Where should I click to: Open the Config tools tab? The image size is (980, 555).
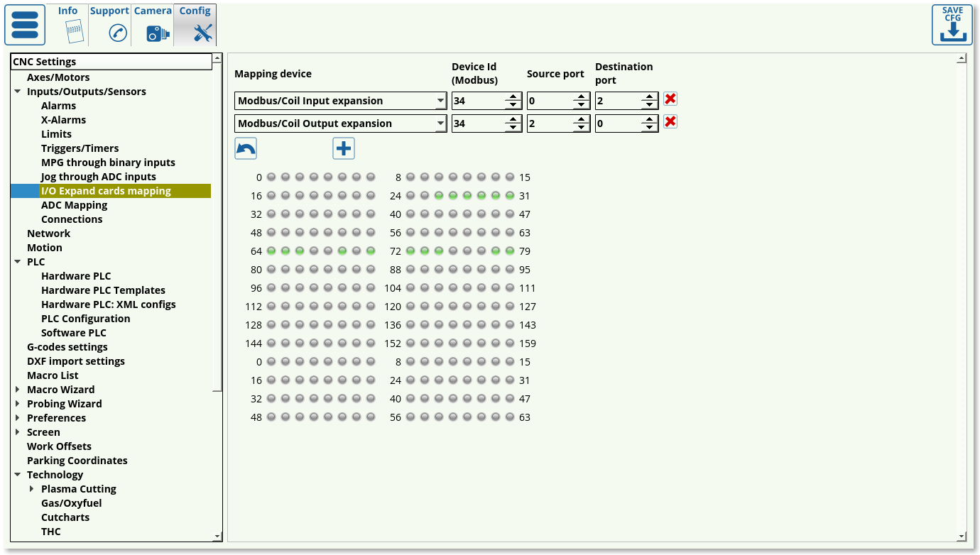195,25
